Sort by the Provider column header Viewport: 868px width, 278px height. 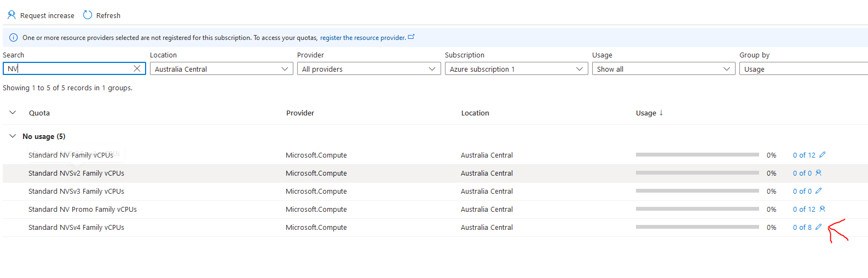coord(300,113)
